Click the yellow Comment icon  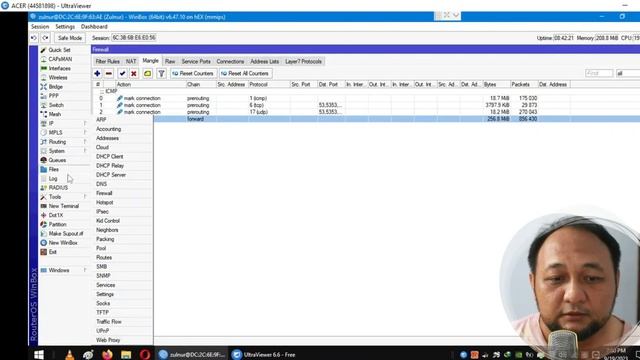[147, 73]
